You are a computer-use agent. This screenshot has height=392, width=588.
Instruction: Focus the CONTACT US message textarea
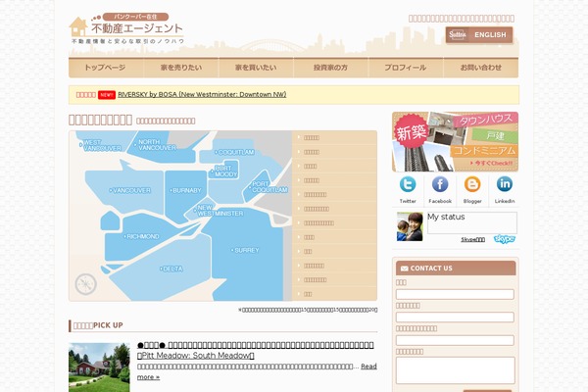[456, 370]
